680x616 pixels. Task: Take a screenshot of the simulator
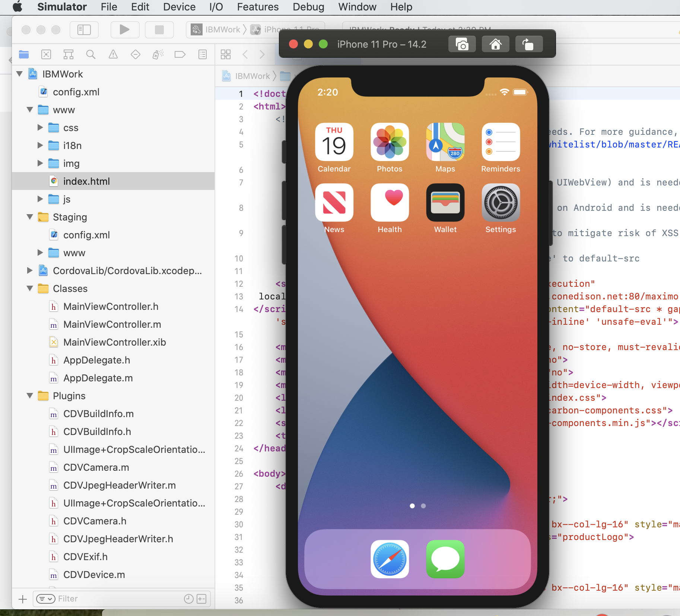(461, 44)
